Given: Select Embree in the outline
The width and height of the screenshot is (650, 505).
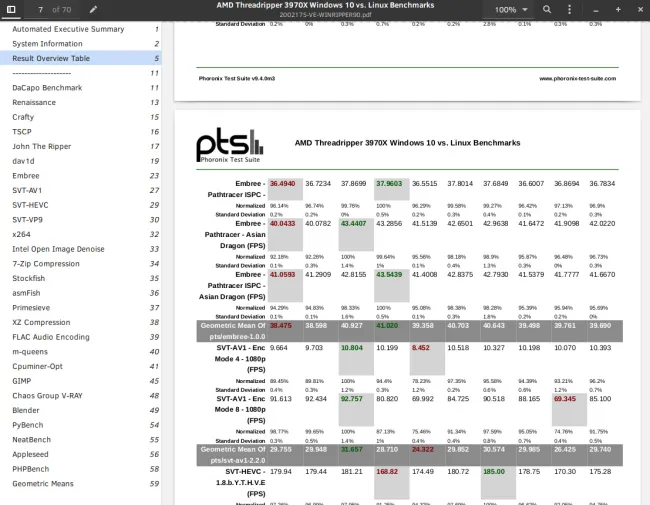Looking at the screenshot, I should coord(80,176).
